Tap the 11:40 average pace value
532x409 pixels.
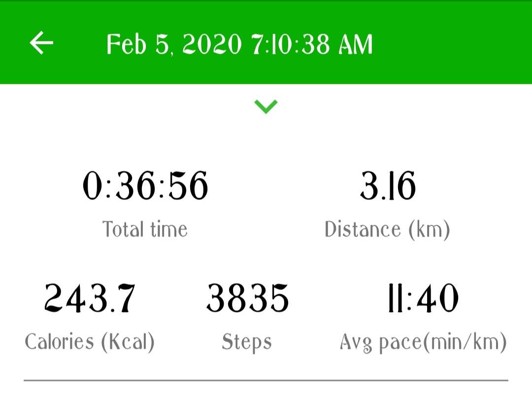pos(423,299)
